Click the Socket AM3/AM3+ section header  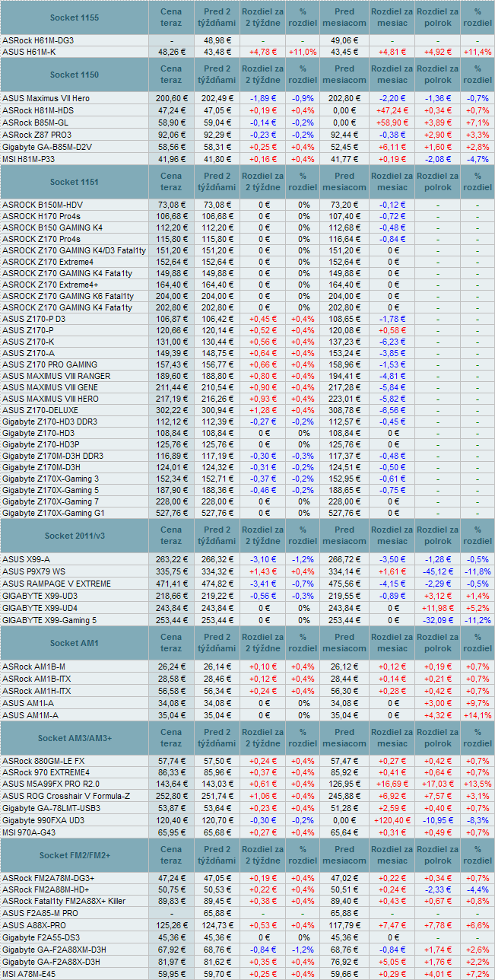coord(74,738)
